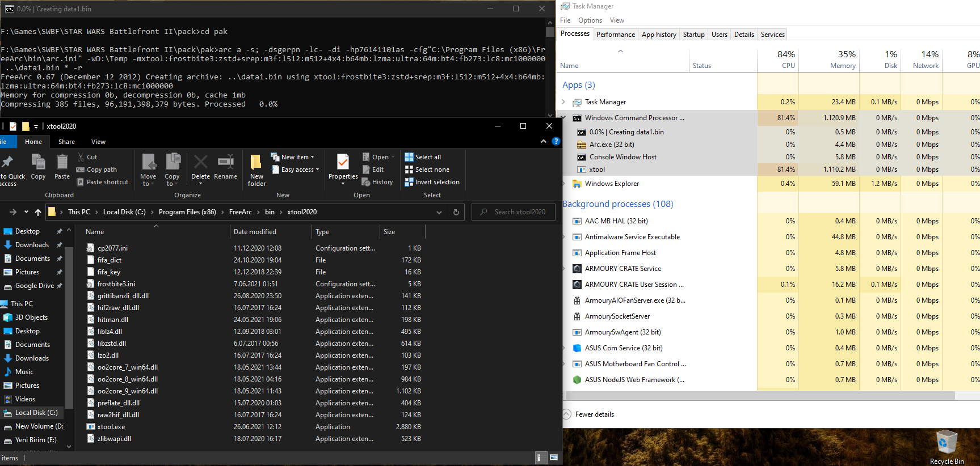Click the Explorer help question mark icon

(556, 141)
